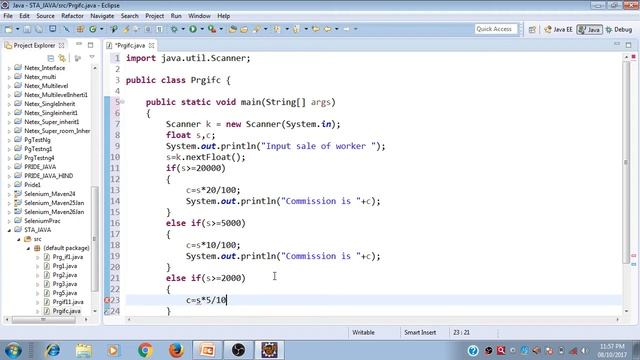Close the Prgifc.java editor tab
The width and height of the screenshot is (640, 360).
click(151, 45)
